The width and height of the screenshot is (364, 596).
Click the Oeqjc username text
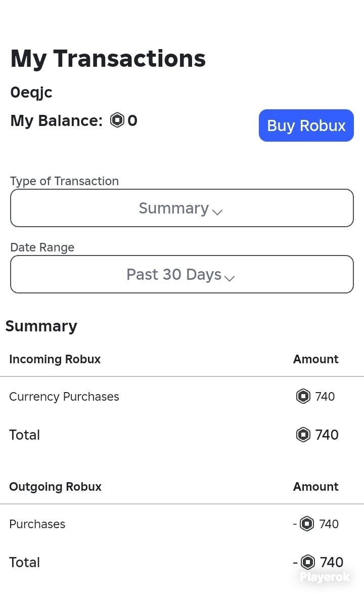click(x=31, y=93)
